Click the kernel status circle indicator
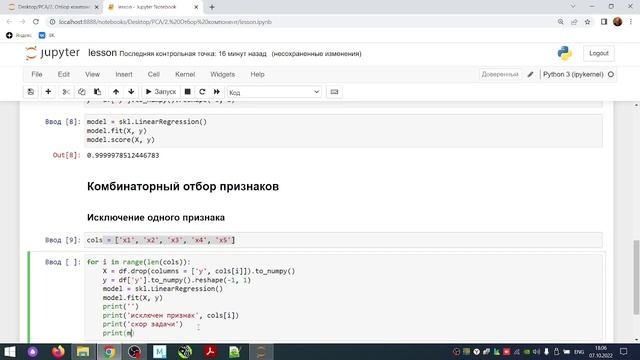The image size is (640, 360). point(611,74)
